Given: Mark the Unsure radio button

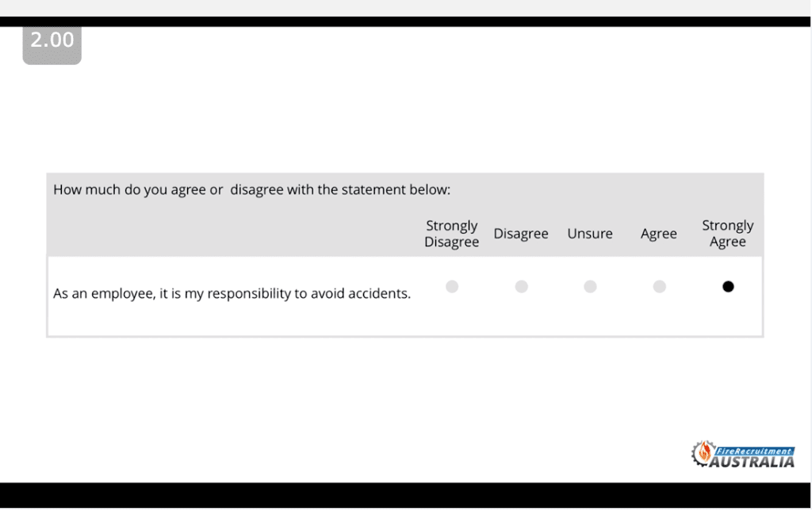Looking at the screenshot, I should 590,287.
